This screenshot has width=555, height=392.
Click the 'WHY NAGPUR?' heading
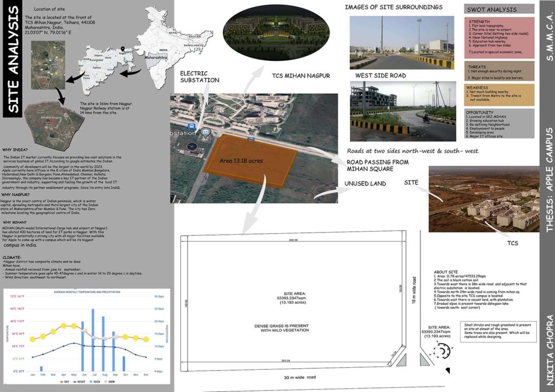(x=15, y=195)
